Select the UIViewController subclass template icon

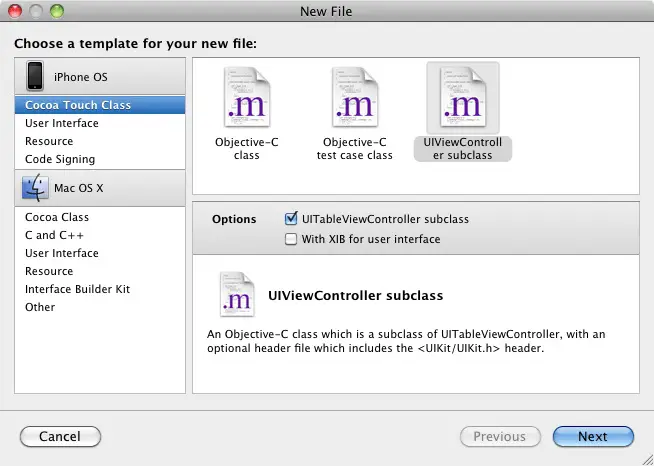tap(463, 97)
